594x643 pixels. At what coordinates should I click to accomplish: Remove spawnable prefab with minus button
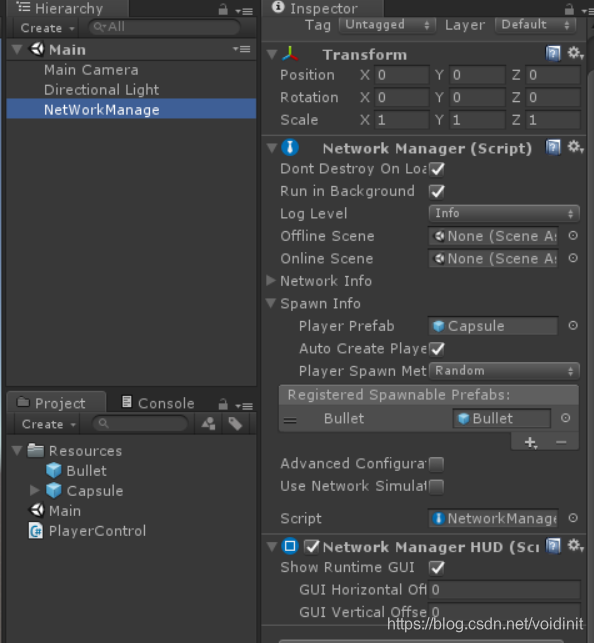[561, 442]
